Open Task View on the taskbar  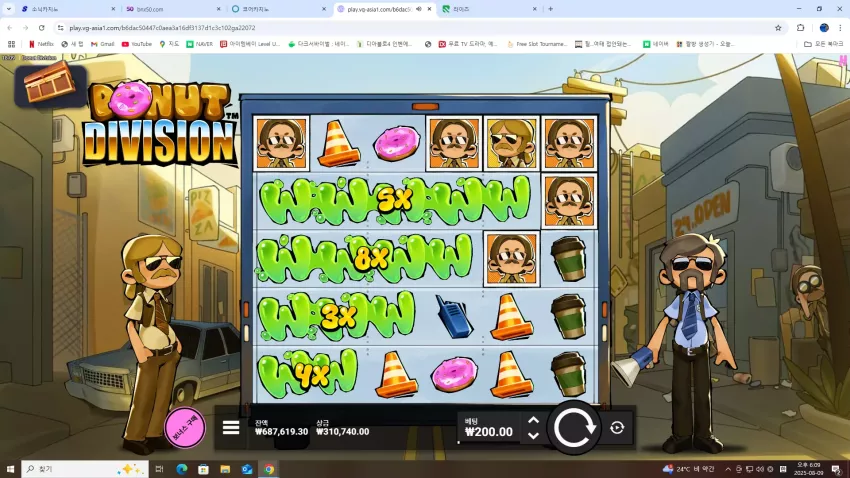coord(159,469)
